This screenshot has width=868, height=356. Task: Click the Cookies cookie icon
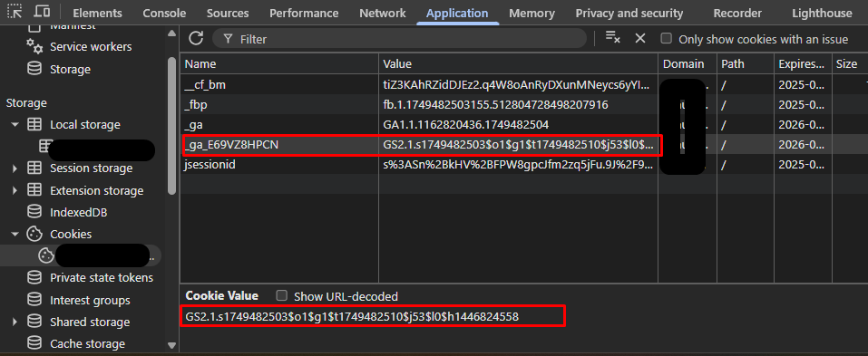(34, 234)
